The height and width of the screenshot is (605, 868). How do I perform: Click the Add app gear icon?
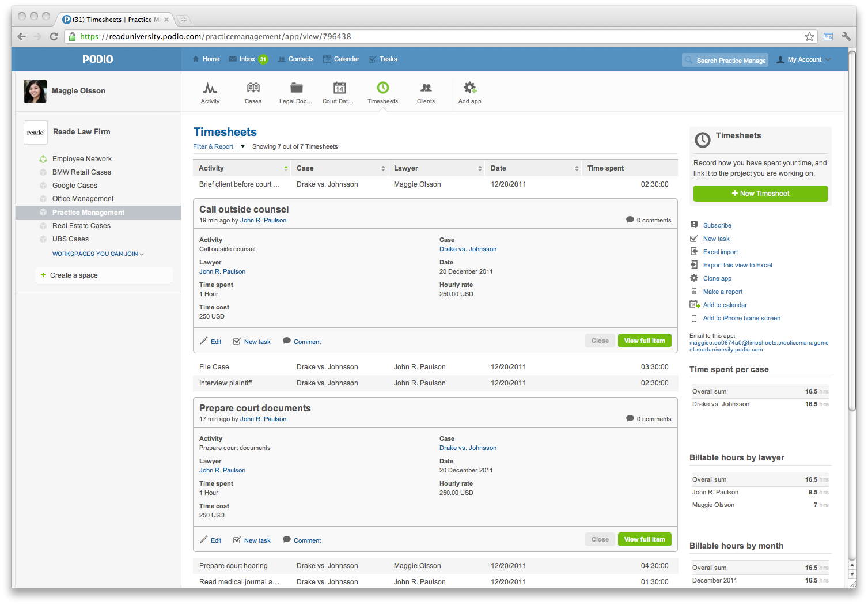tap(469, 88)
